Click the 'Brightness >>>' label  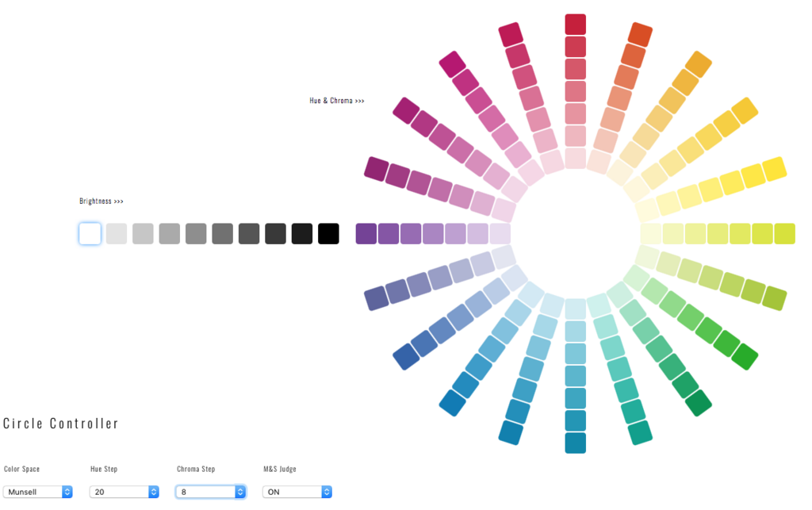(x=101, y=201)
